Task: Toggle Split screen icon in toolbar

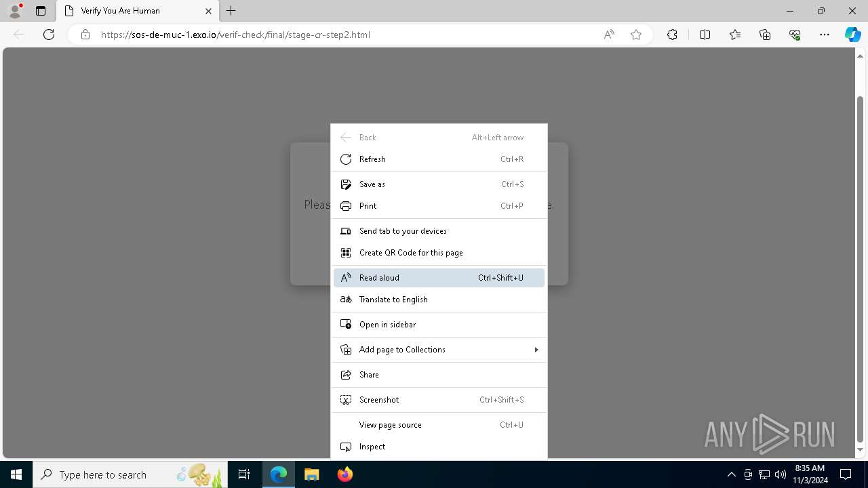Action: [x=705, y=35]
